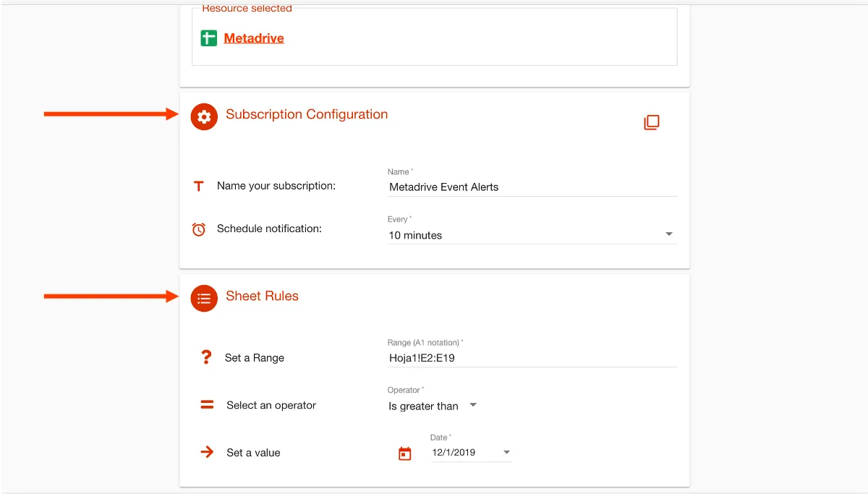Click the Sheet Rules list icon

click(x=204, y=298)
